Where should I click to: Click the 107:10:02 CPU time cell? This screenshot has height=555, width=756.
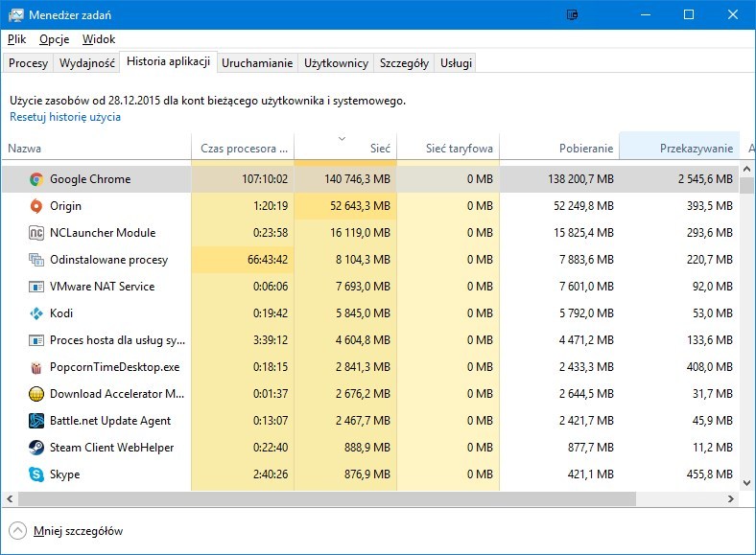[x=243, y=179]
